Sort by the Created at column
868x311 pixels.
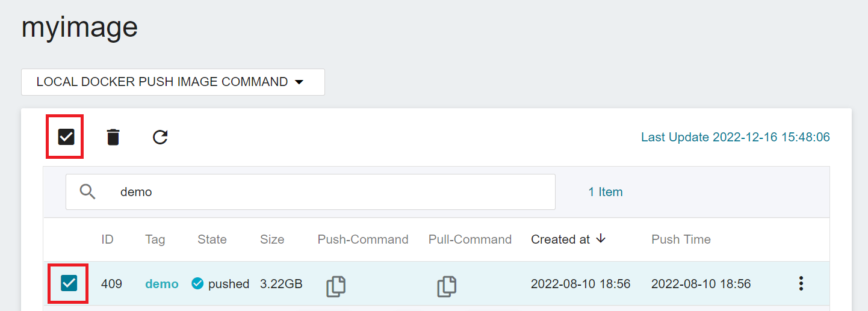[x=560, y=239]
